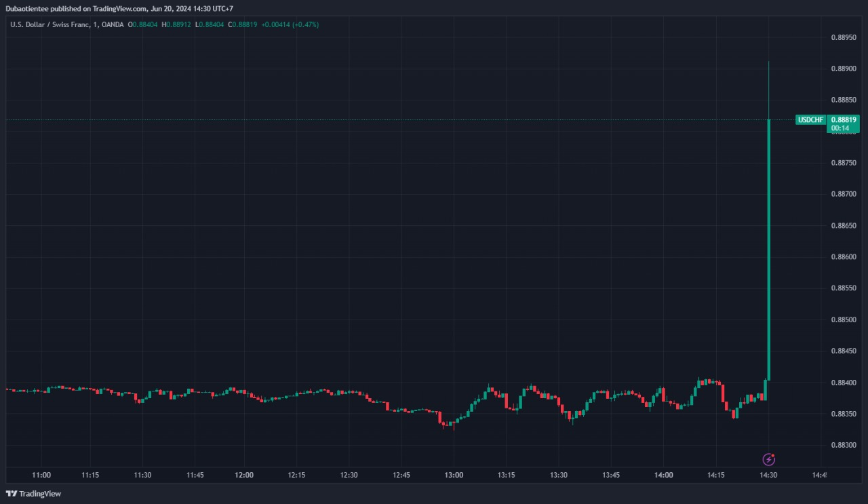The image size is (868, 504).
Task: Click the low value L0.88404
Action: [209, 24]
